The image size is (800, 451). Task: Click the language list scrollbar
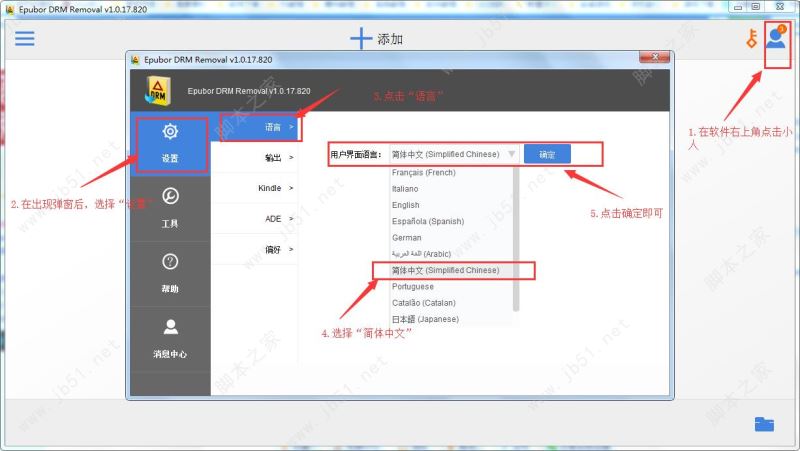pos(516,239)
